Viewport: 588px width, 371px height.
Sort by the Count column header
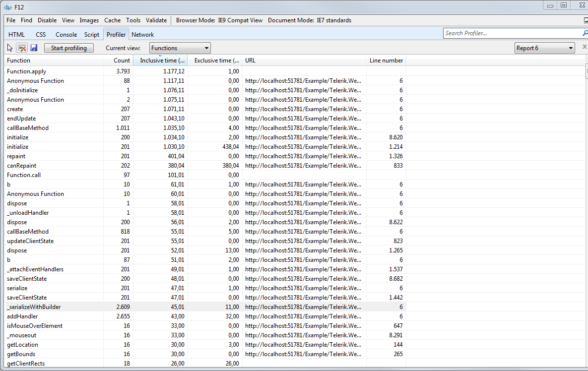click(x=118, y=61)
